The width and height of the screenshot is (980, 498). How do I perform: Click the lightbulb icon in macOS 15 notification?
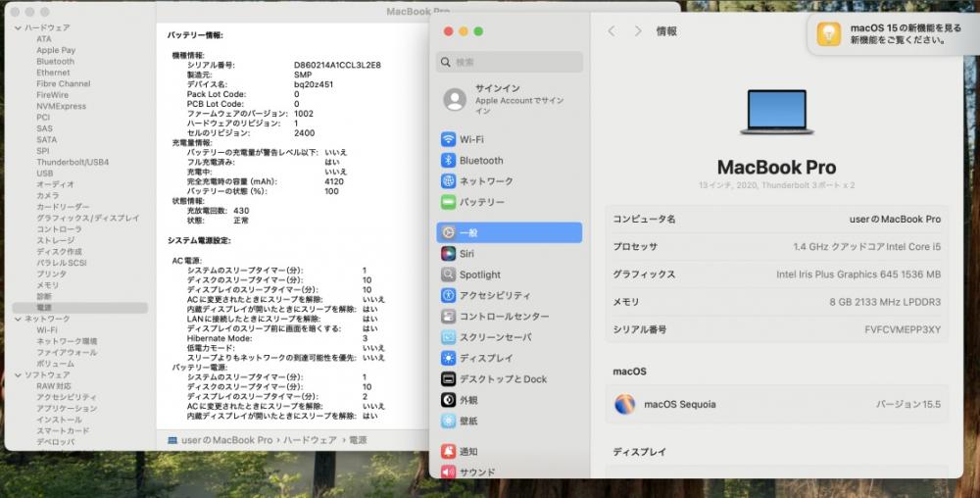pos(829,33)
